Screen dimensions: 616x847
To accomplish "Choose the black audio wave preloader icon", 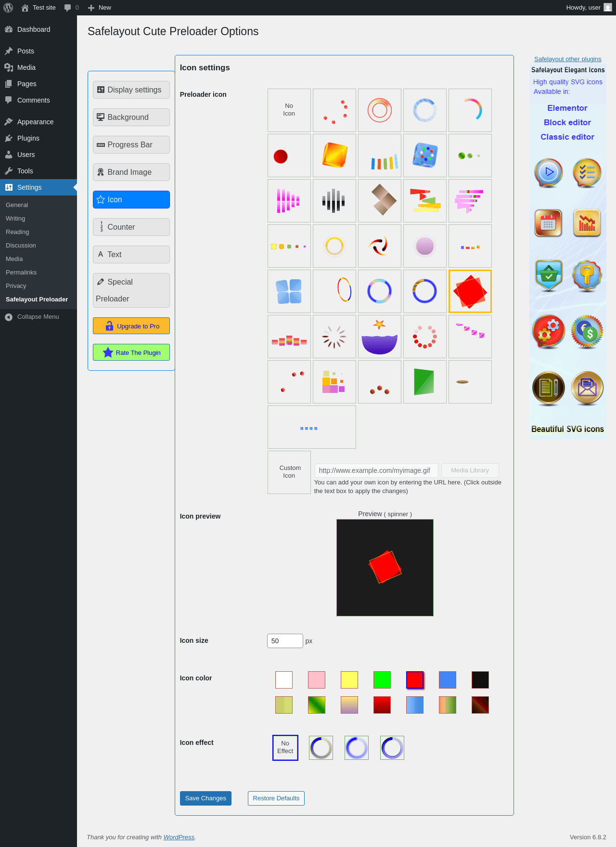I will pos(334,201).
